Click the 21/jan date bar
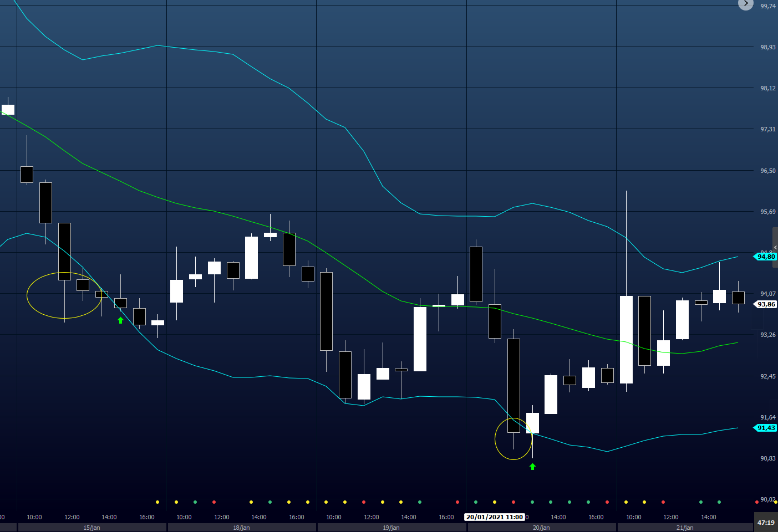 (685, 528)
